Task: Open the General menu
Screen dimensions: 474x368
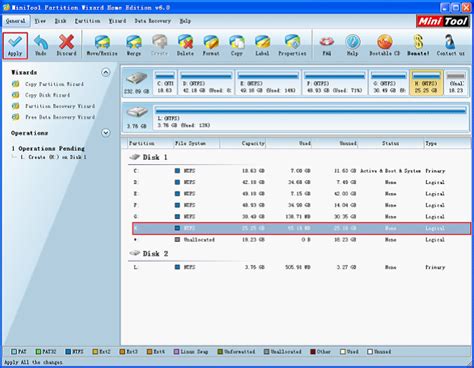Action: (x=16, y=21)
